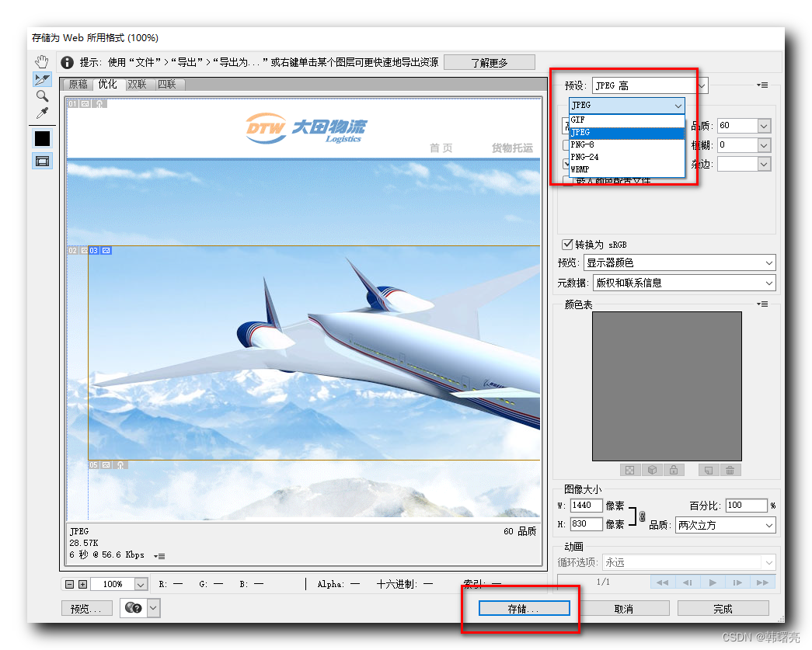Click the browser preview globe icon

(x=133, y=607)
